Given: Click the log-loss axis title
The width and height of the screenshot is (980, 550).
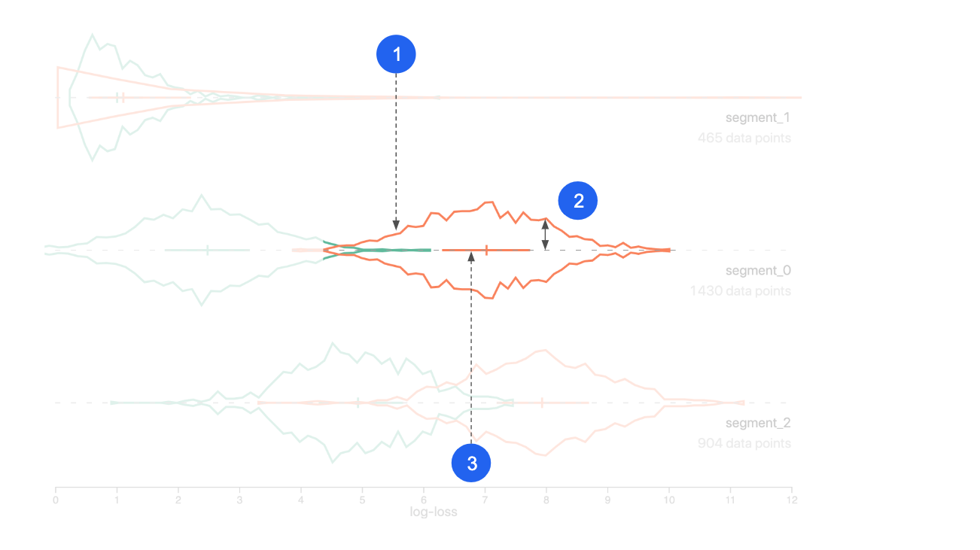Looking at the screenshot, I should click(x=433, y=512).
